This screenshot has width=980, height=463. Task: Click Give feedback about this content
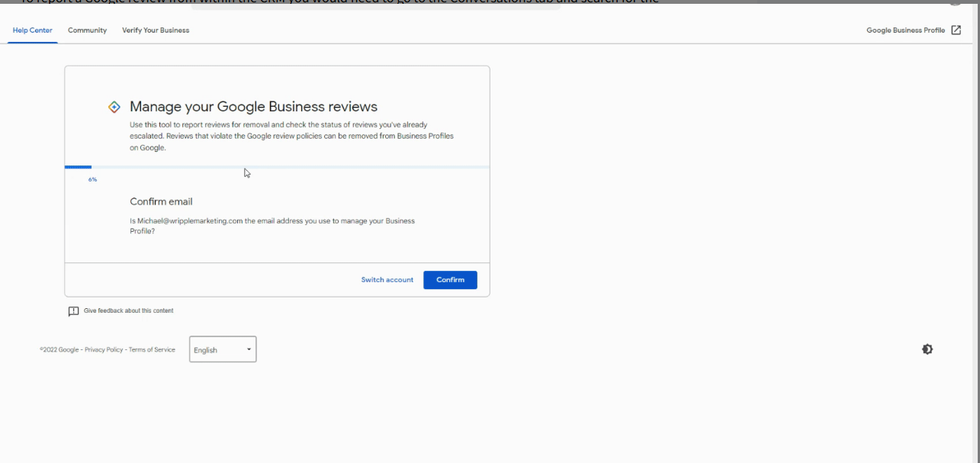coord(128,311)
